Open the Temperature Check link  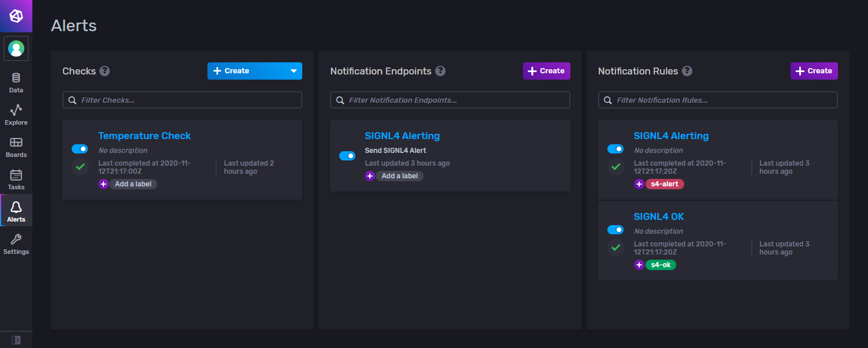pos(144,136)
